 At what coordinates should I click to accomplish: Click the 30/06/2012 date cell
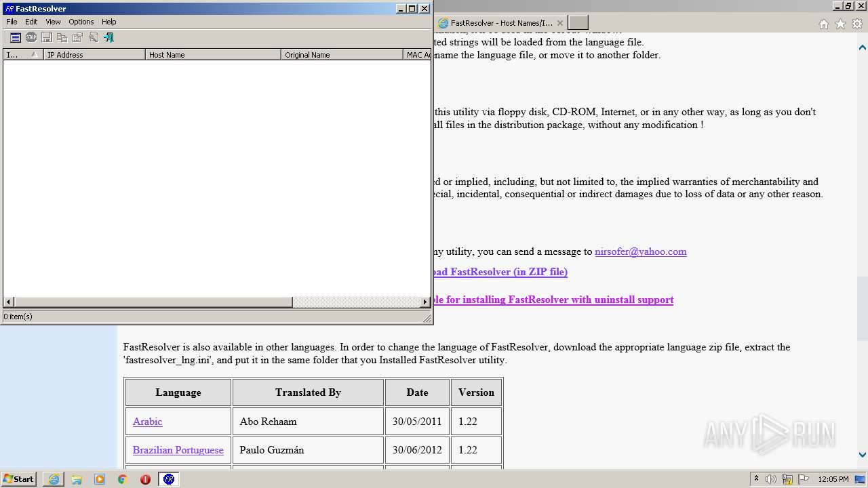pyautogui.click(x=417, y=450)
